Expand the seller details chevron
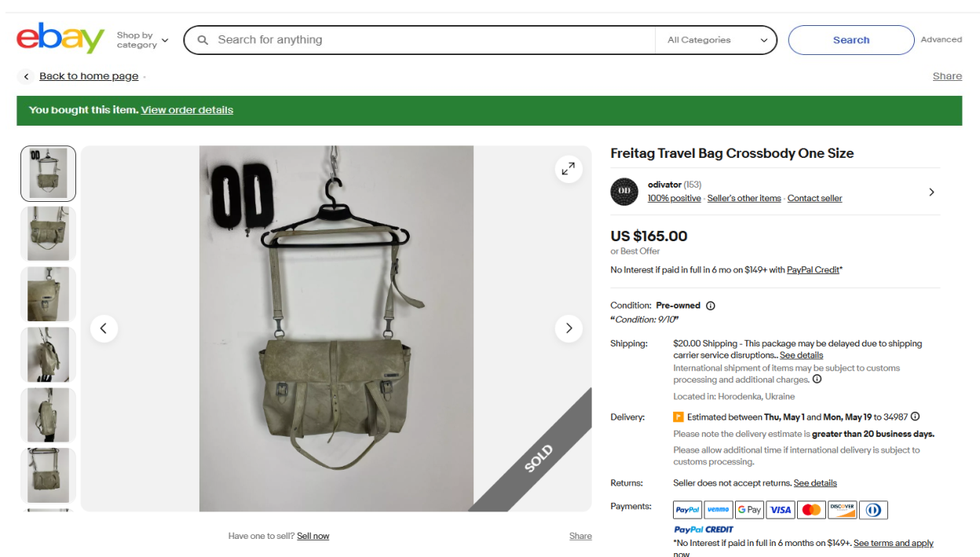 [931, 192]
